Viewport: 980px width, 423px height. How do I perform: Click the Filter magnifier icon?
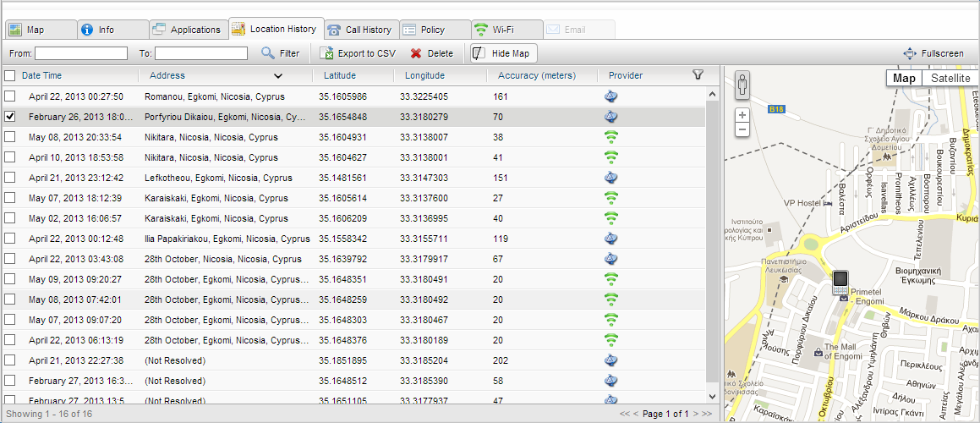point(267,54)
